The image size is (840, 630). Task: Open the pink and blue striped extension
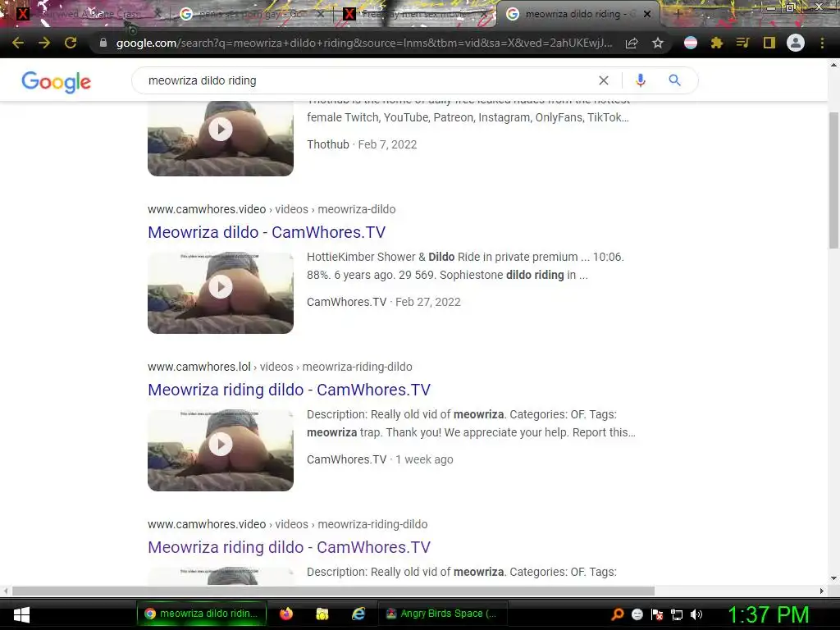(x=691, y=43)
